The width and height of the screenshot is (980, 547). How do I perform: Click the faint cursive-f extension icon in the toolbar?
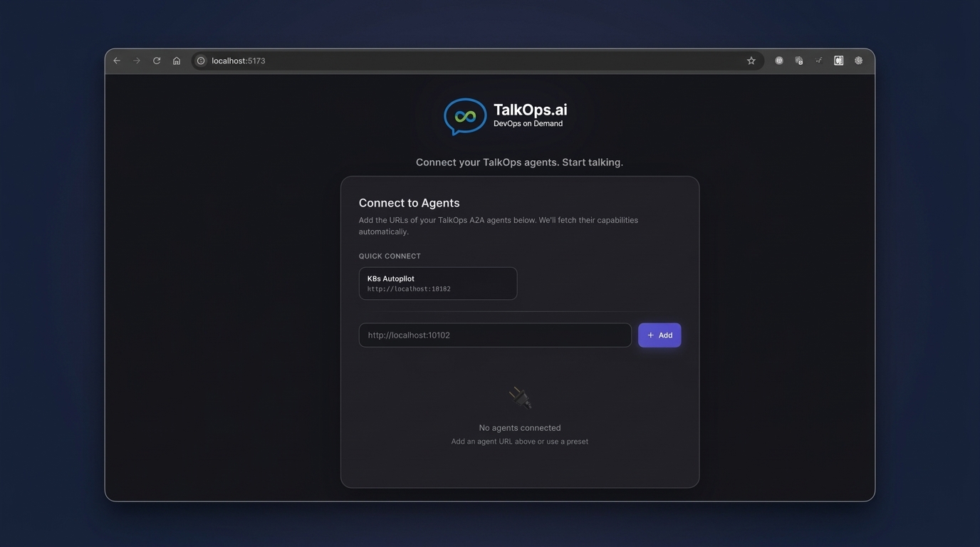point(819,61)
